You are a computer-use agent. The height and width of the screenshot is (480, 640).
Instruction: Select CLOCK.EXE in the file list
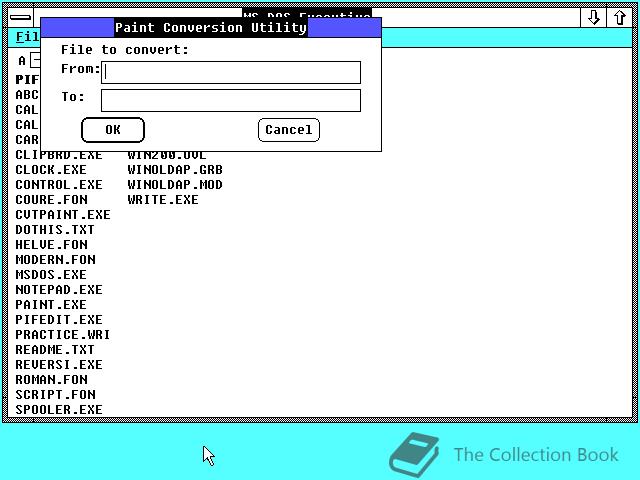coord(51,170)
